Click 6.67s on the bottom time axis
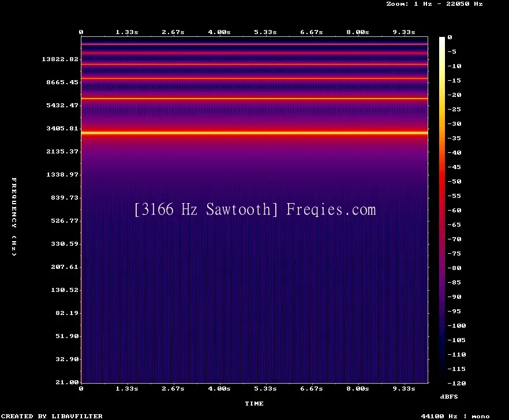The height and width of the screenshot is (420, 509). [311, 388]
